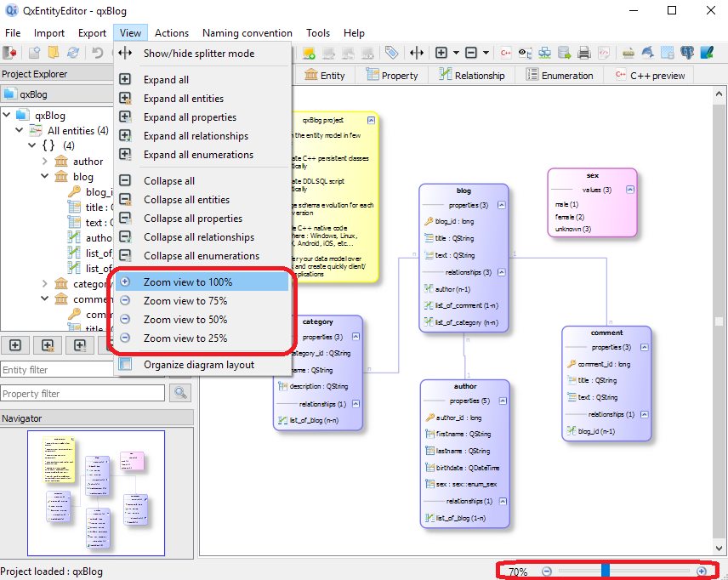Viewport: 728px width, 580px height.
Task: Click the zoom-in plus icon beside slider
Action: (x=702, y=571)
